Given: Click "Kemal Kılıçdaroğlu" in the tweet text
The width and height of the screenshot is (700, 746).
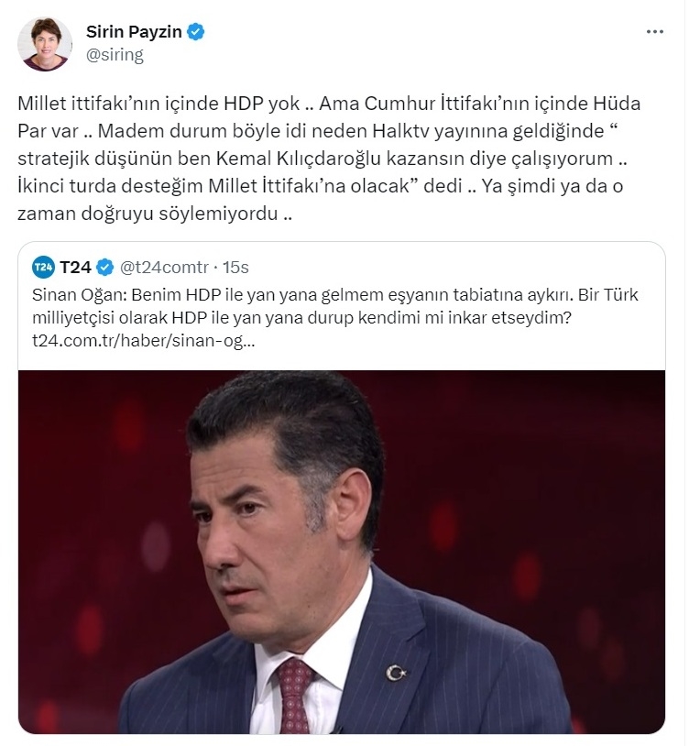Looking at the screenshot, I should pyautogui.click(x=299, y=159).
